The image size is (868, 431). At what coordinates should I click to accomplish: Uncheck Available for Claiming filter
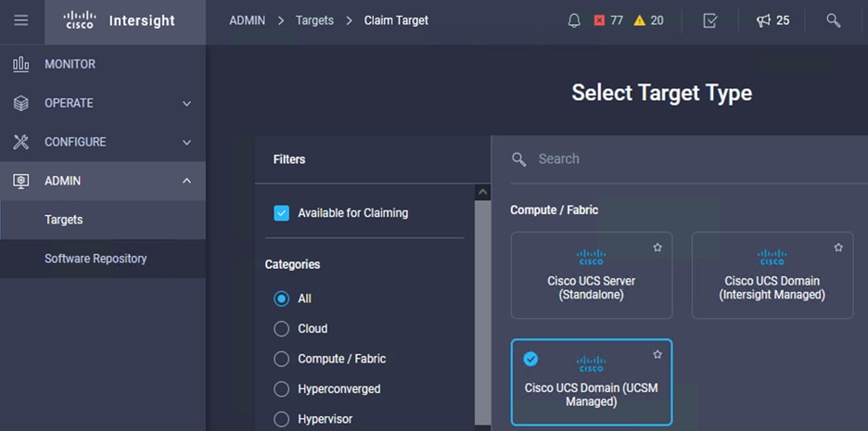282,213
